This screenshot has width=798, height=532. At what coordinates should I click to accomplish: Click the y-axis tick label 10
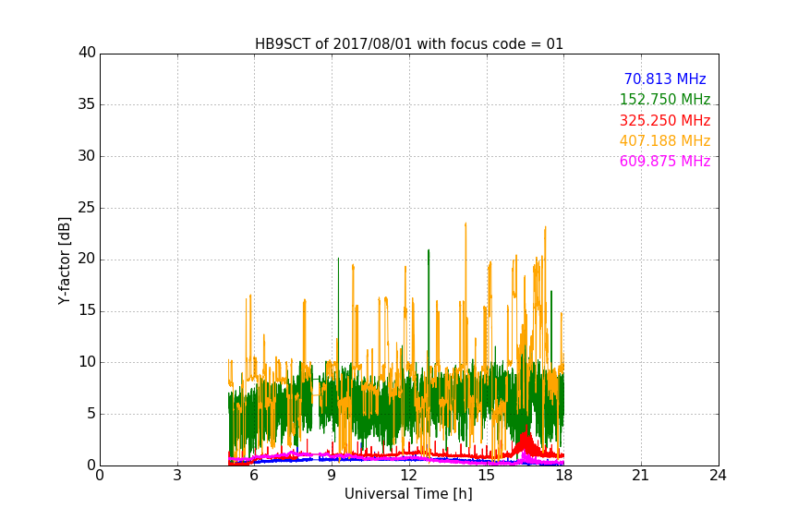[87, 362]
